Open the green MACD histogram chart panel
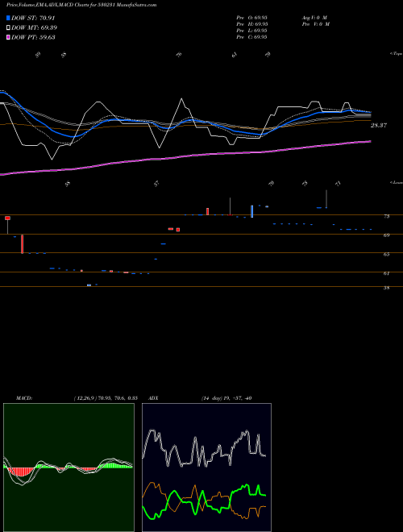The width and height of the screenshot is (403, 532). click(69, 468)
